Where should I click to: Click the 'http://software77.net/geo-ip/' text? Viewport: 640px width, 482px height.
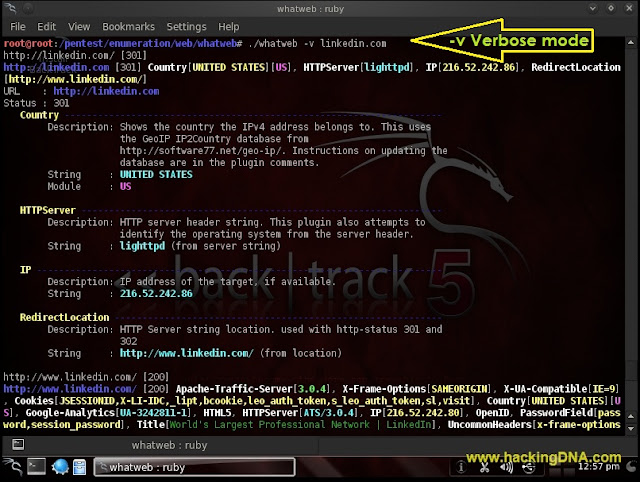[200, 151]
